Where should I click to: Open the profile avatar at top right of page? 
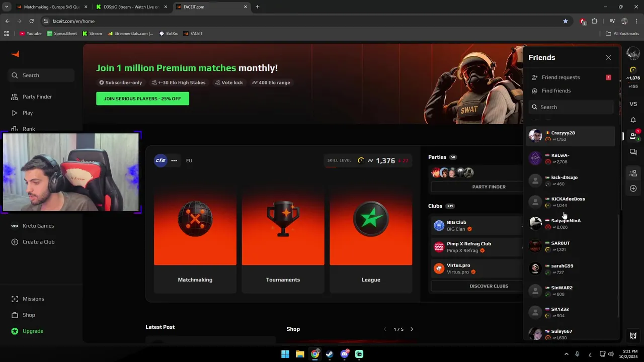(x=633, y=53)
